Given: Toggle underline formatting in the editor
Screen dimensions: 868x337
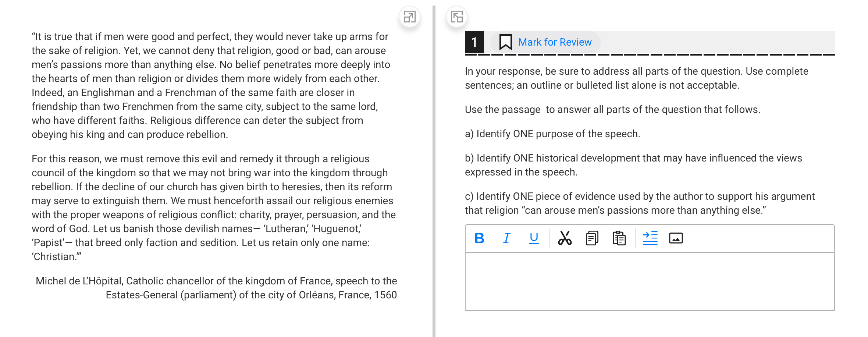Looking at the screenshot, I should point(534,238).
